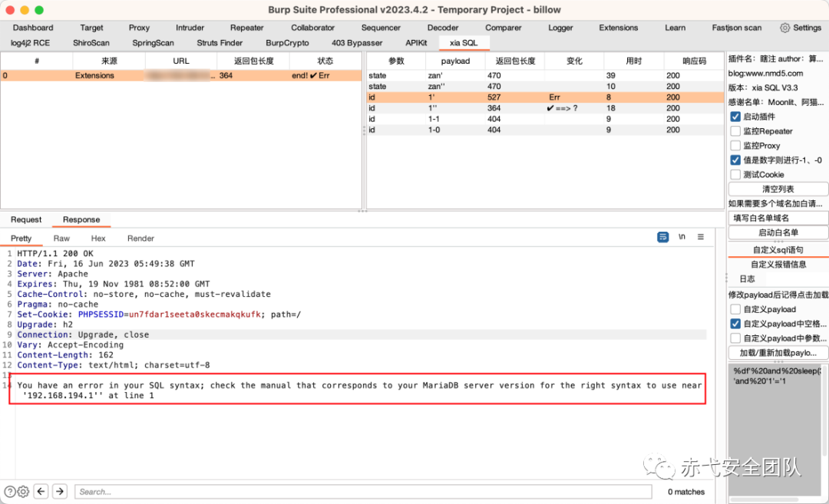
Task: Toggle the word-wrap icon in response toolbar
Action: 662,237
